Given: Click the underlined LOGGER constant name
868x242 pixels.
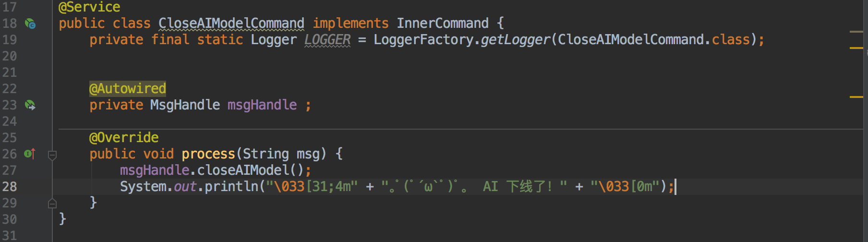Looking at the screenshot, I should pos(327,40).
